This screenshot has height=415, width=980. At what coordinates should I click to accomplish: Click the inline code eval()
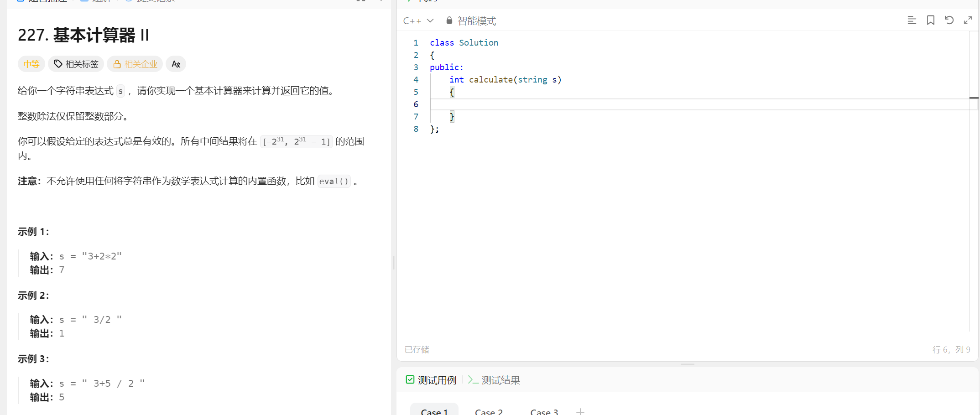(x=334, y=182)
